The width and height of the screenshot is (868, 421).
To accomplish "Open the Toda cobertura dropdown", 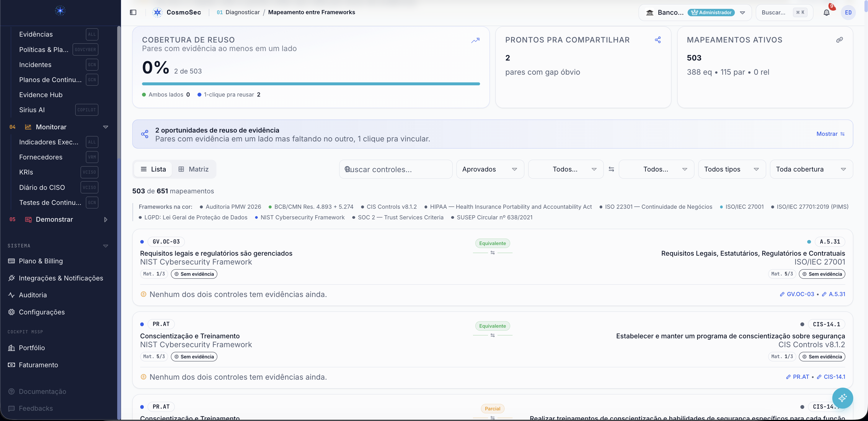I will [x=811, y=169].
